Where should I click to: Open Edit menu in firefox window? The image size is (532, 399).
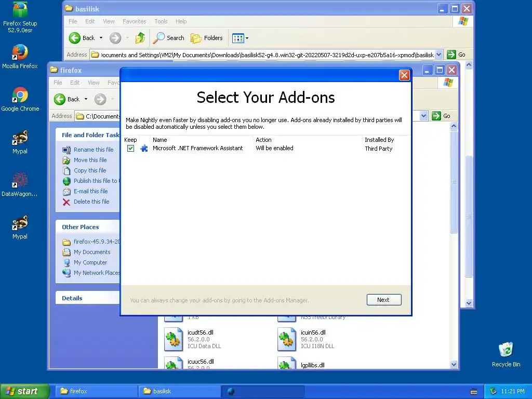pos(75,83)
